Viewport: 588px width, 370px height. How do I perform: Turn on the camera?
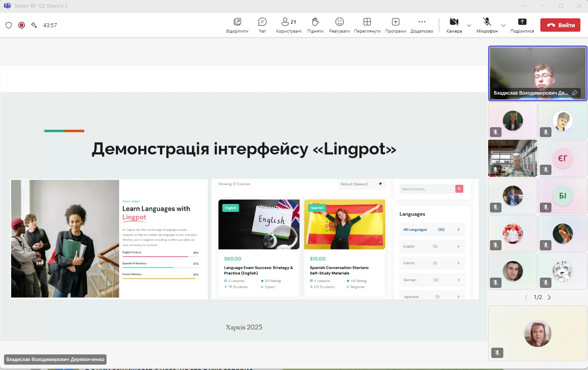click(x=454, y=25)
